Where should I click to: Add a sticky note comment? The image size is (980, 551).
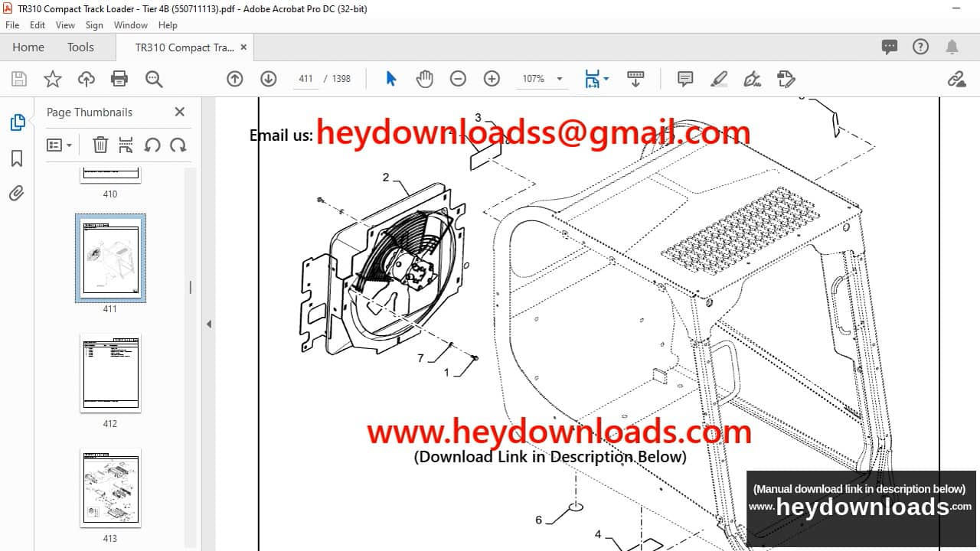click(685, 79)
